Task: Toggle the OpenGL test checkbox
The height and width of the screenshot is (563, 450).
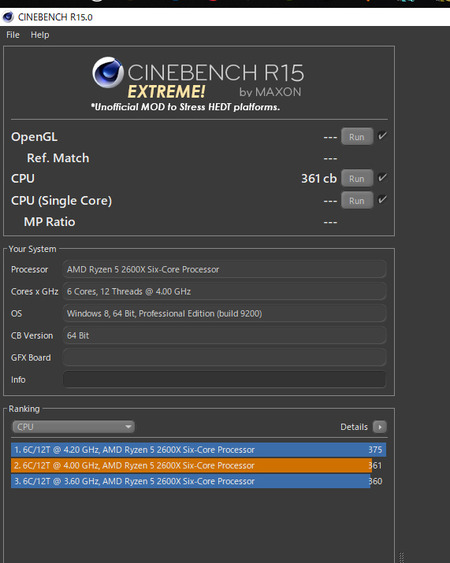Action: [x=382, y=136]
